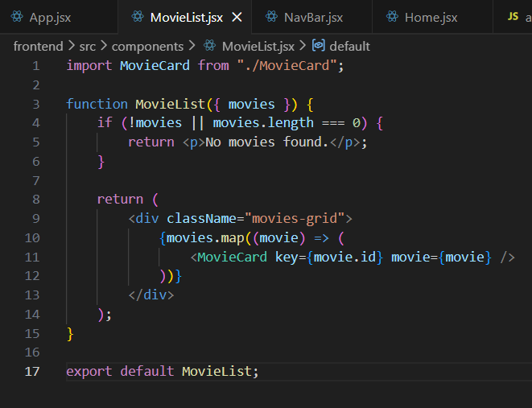Viewport: 532px width, 408px height.
Task: Click the React icon on App.jsx tab
Action: click(17, 17)
